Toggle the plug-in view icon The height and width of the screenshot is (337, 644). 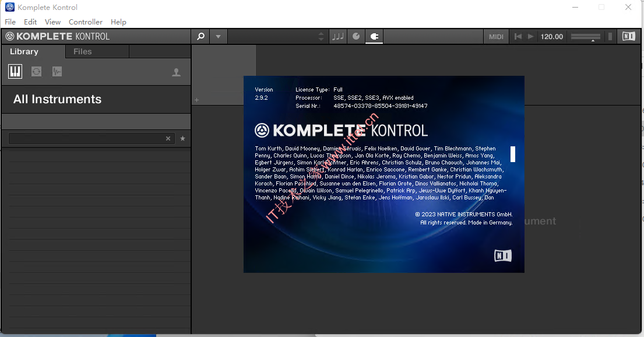(374, 37)
